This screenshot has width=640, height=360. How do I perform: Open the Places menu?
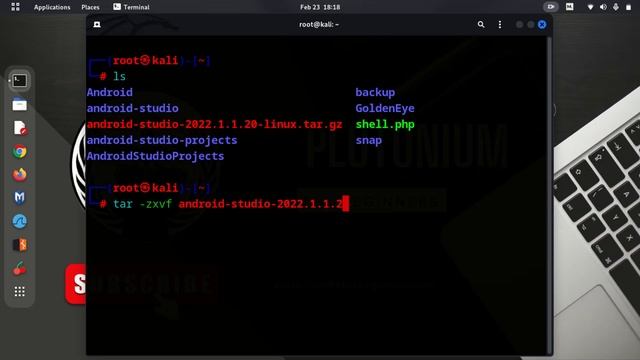(90, 7)
